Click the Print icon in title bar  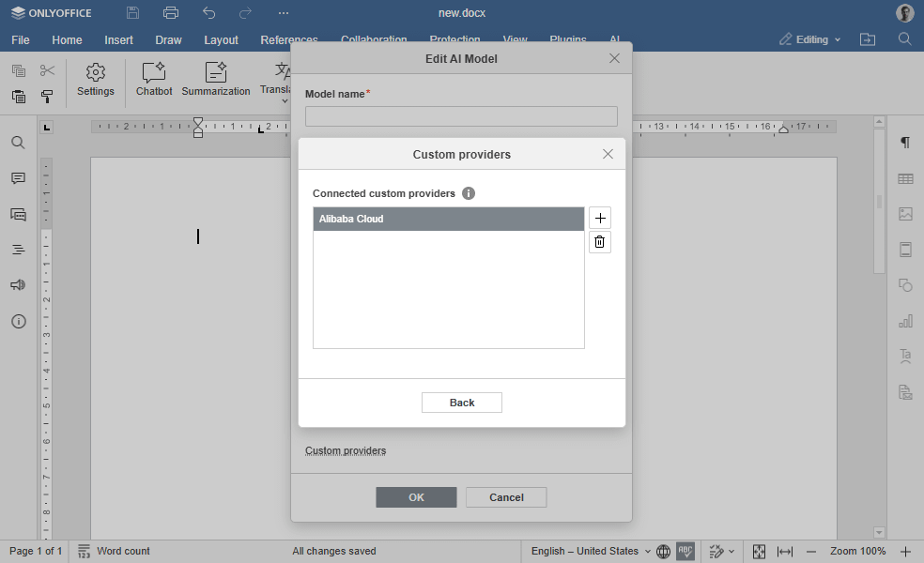click(x=171, y=12)
